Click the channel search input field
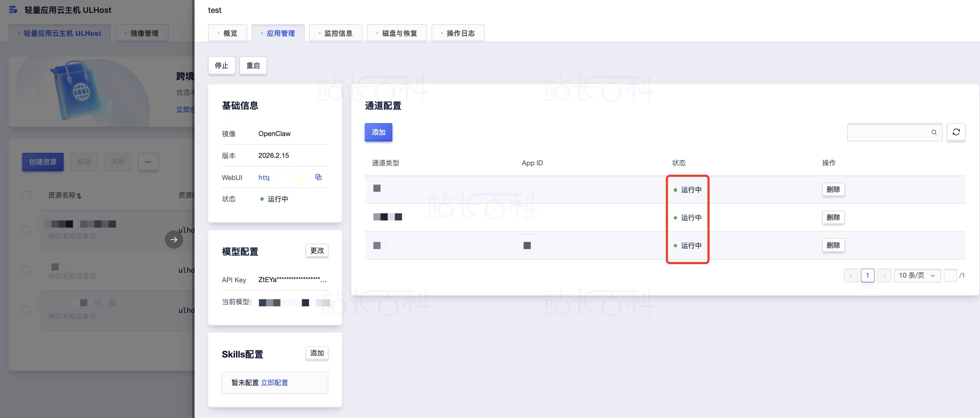980x418 pixels. [895, 132]
